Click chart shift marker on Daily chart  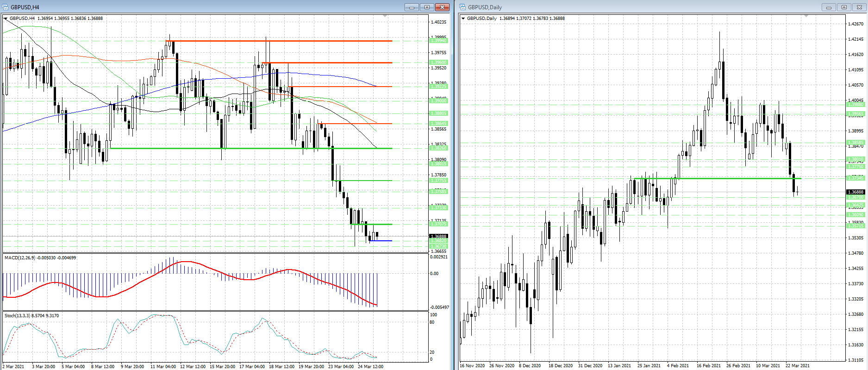[x=806, y=16]
